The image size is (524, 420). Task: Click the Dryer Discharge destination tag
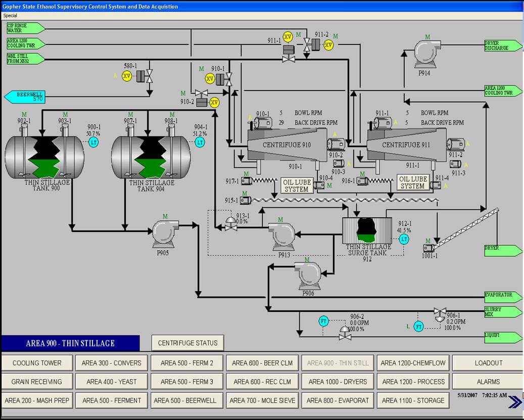click(x=503, y=46)
